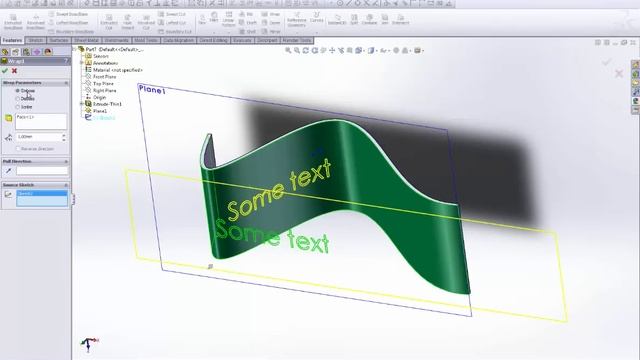Switch to the Direct Editing tab
640x360 pixels.
(213, 40)
